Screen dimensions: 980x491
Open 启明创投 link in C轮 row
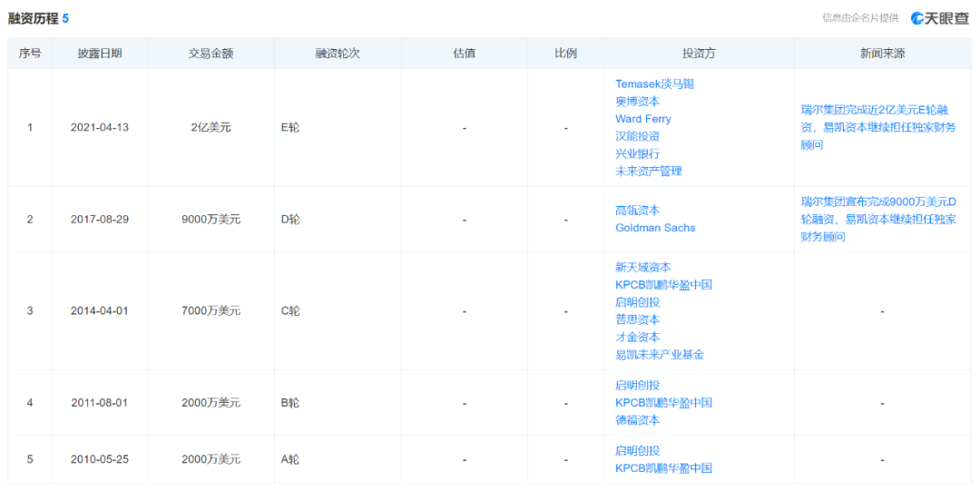pos(638,302)
